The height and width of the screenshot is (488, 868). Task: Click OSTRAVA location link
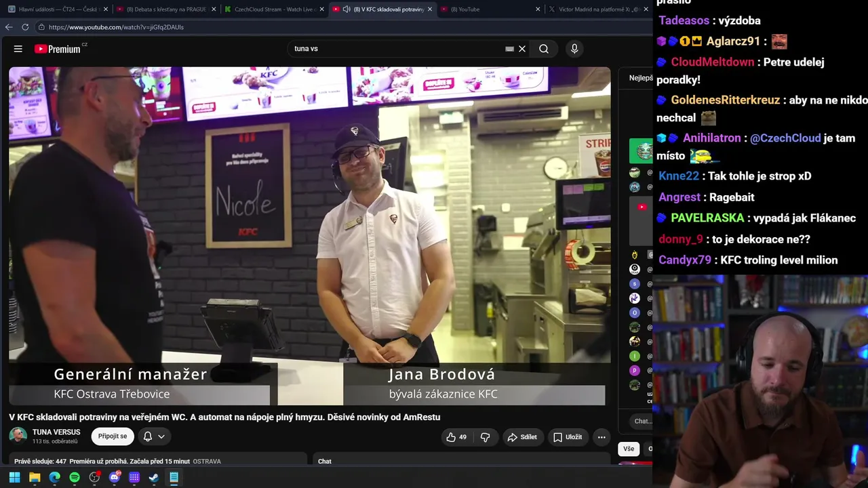[x=207, y=462]
